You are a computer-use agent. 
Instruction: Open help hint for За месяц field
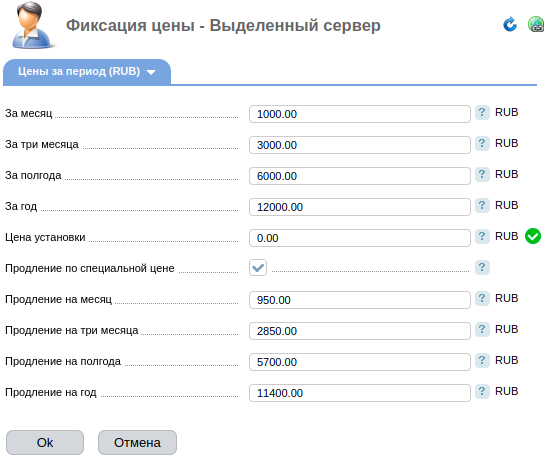[482, 113]
